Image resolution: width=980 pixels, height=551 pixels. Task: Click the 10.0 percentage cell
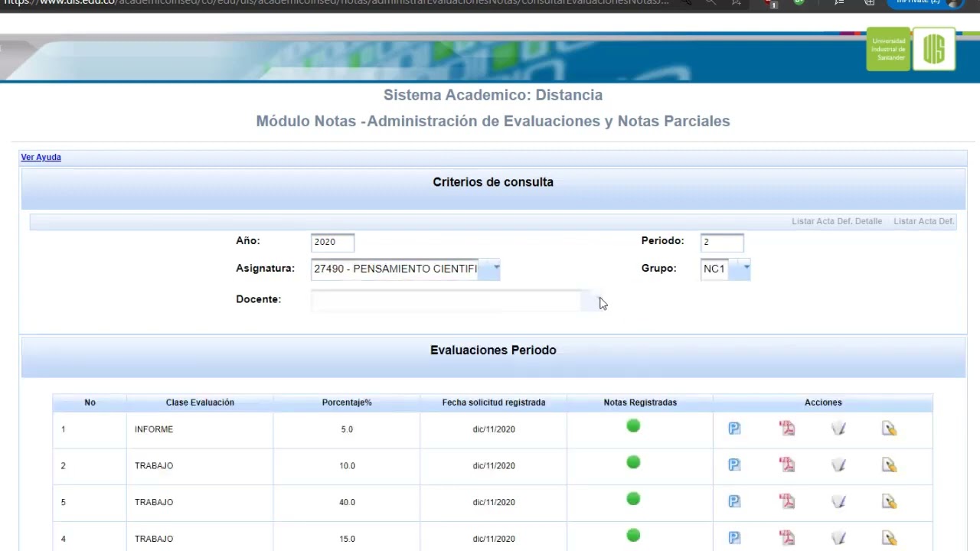(x=347, y=466)
